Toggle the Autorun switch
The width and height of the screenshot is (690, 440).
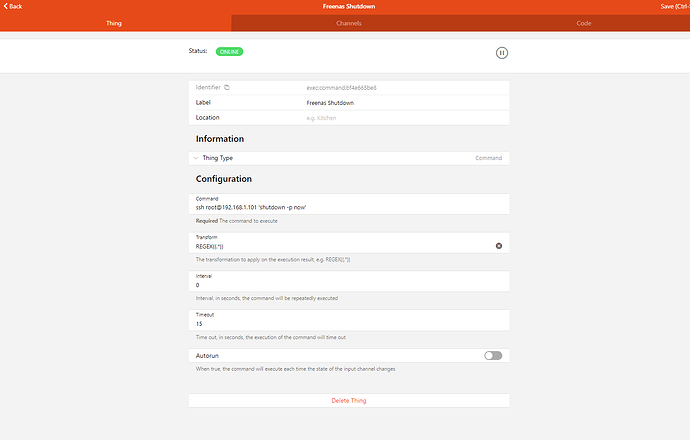click(493, 356)
